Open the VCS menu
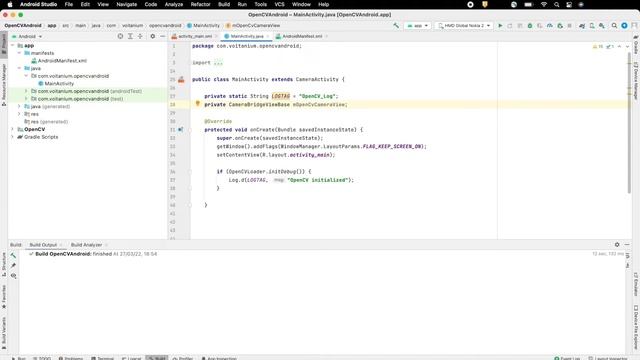640x360 pixels. (x=279, y=4)
